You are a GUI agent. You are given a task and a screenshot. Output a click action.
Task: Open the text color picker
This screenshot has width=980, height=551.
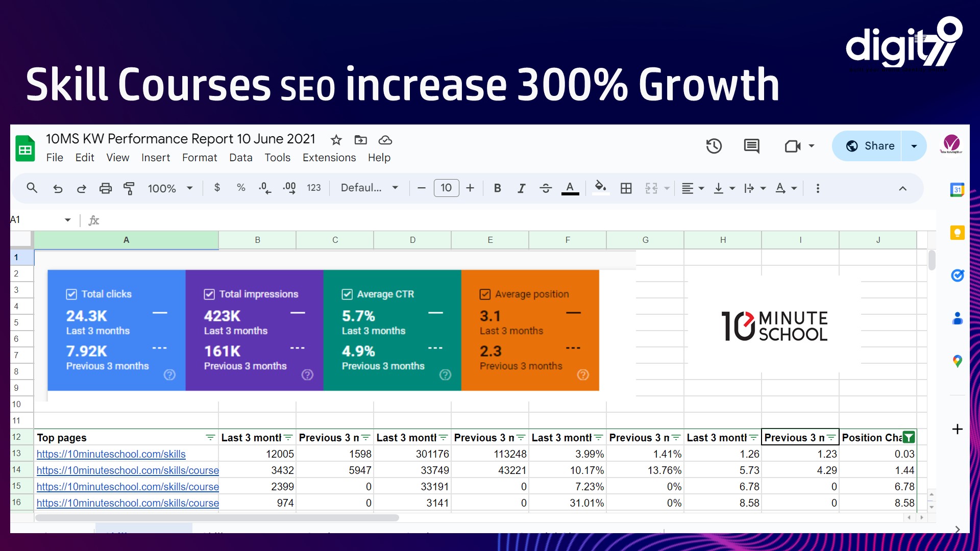(x=570, y=188)
